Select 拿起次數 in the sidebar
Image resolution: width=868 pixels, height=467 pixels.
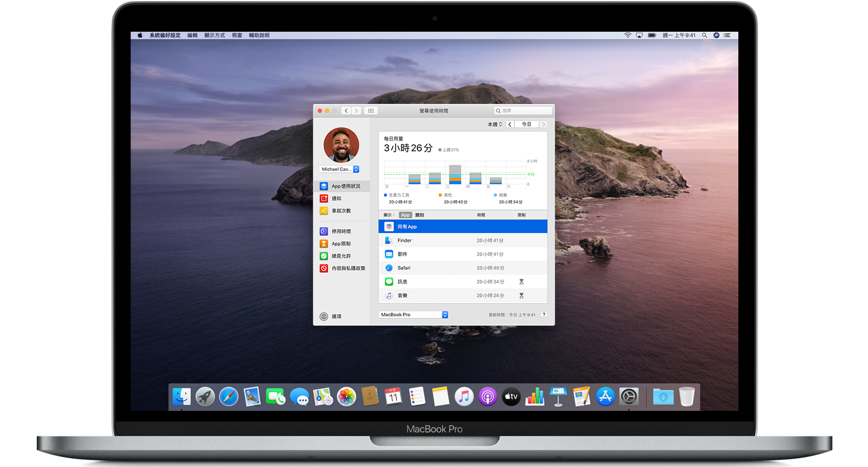[x=342, y=211]
